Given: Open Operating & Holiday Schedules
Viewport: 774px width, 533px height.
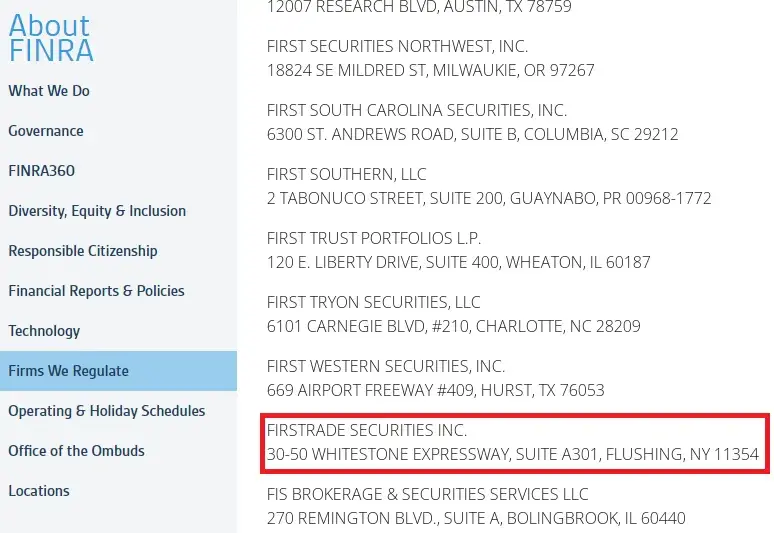Looking at the screenshot, I should 107,411.
